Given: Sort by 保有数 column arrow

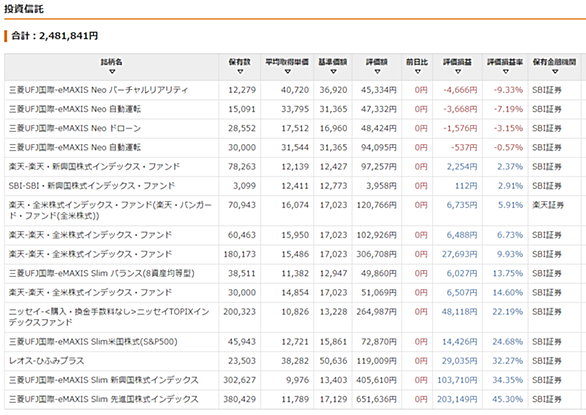Looking at the screenshot, I should tap(240, 71).
